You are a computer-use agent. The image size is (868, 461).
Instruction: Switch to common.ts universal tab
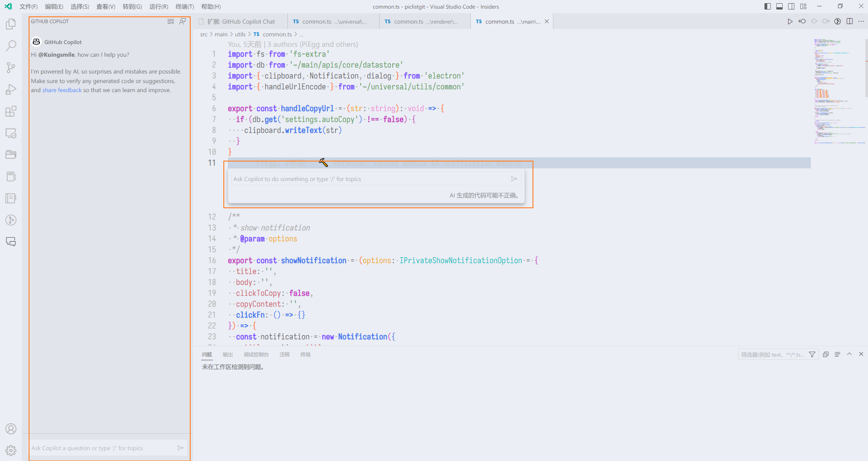pyautogui.click(x=334, y=21)
